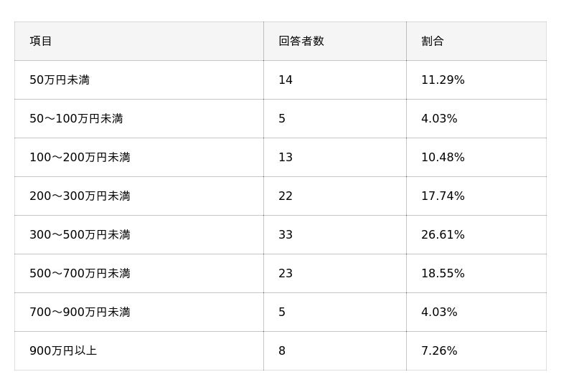Image resolution: width=574 pixels, height=392 pixels.
Task: Click the 200〜300万円未満 cell
Action: 80,196
